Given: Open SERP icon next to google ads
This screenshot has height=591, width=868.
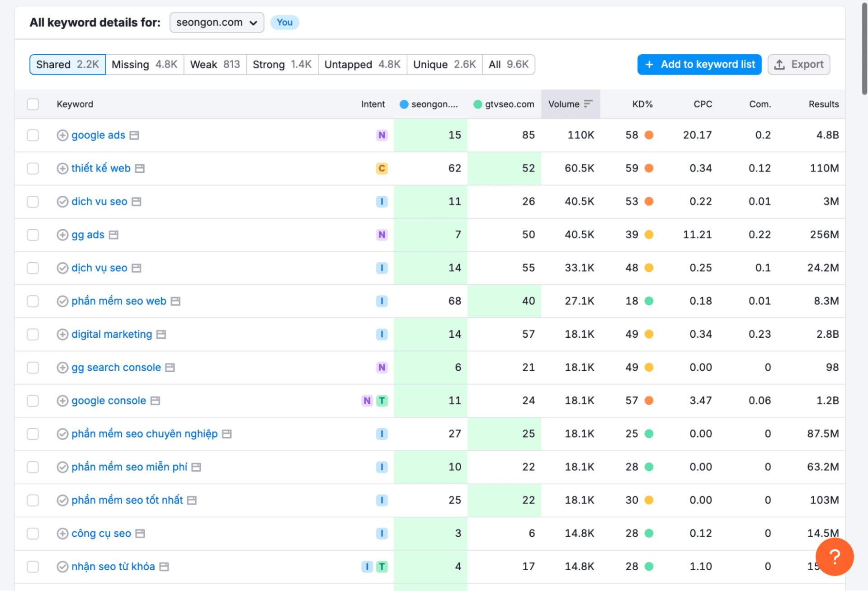Looking at the screenshot, I should click(134, 135).
